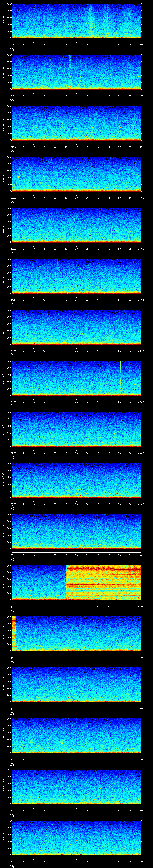Click the '34:00' end time label
The image size is (153, 868).
pos(141,249)
